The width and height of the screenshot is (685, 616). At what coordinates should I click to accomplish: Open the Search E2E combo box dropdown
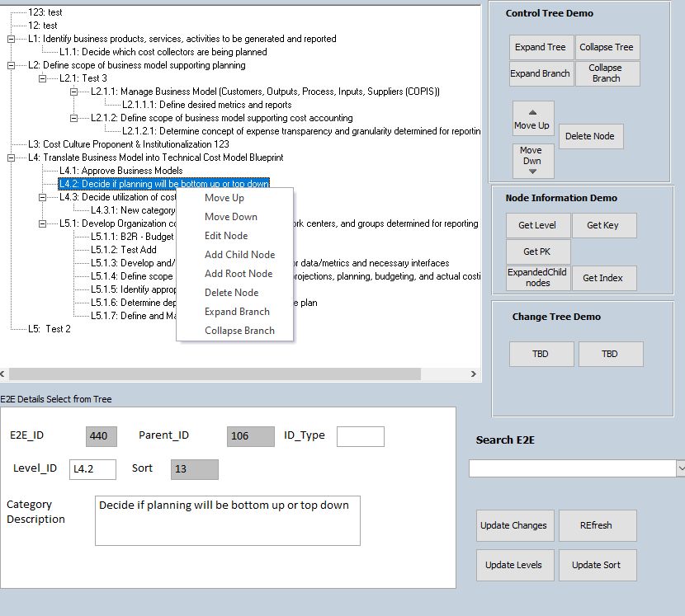681,468
